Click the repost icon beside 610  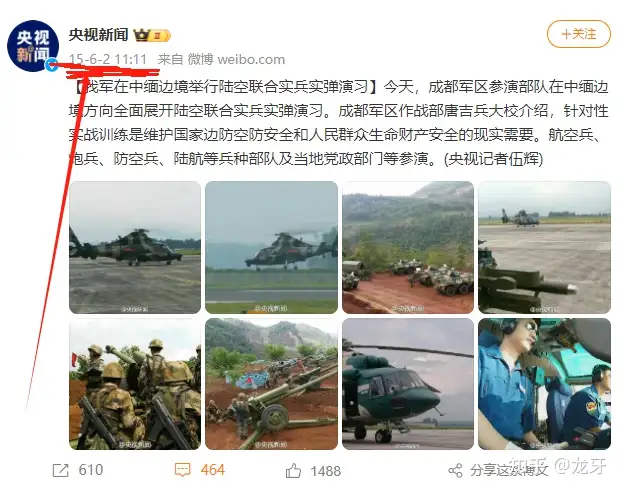pyautogui.click(x=61, y=471)
